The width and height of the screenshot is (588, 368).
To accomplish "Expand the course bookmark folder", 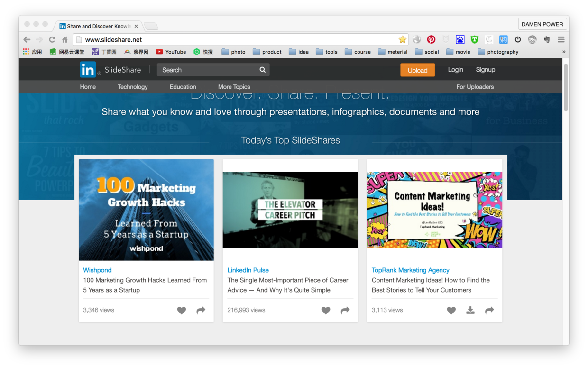I will 358,52.
